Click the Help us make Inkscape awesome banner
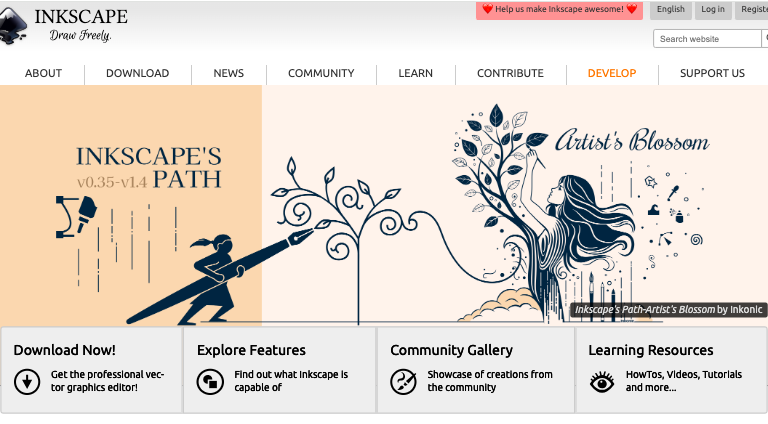The height and width of the screenshot is (424, 768). 559,10
